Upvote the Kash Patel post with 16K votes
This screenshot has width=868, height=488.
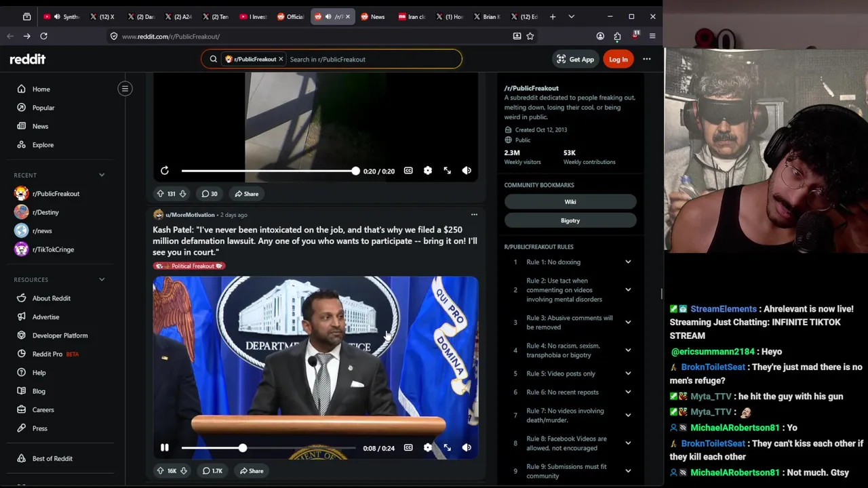coord(160,471)
